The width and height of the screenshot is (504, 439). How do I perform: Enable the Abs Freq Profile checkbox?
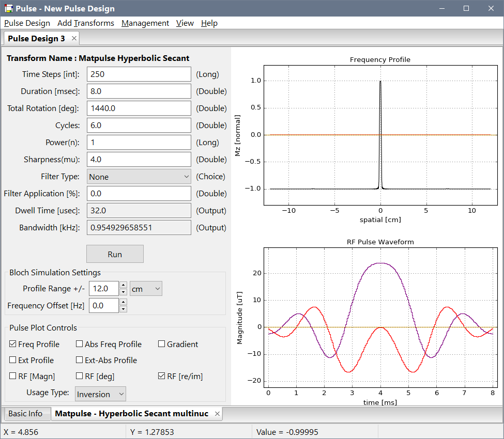(80, 344)
